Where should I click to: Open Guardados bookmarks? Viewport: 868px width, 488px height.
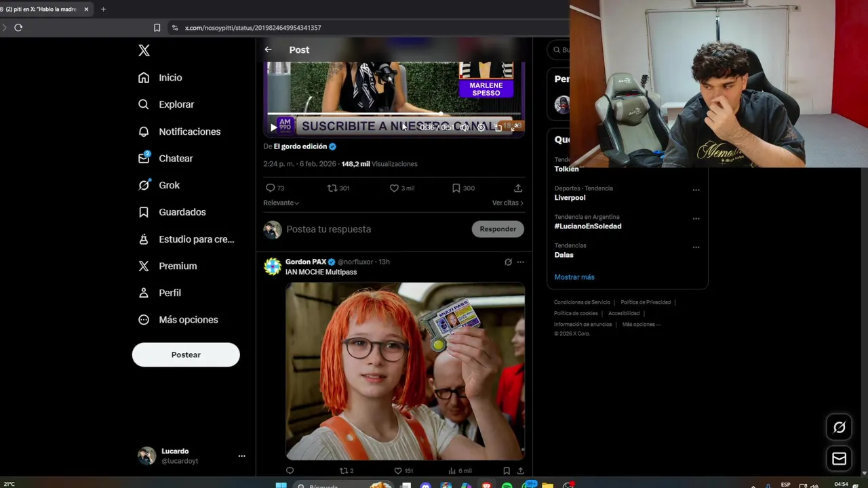point(172,212)
